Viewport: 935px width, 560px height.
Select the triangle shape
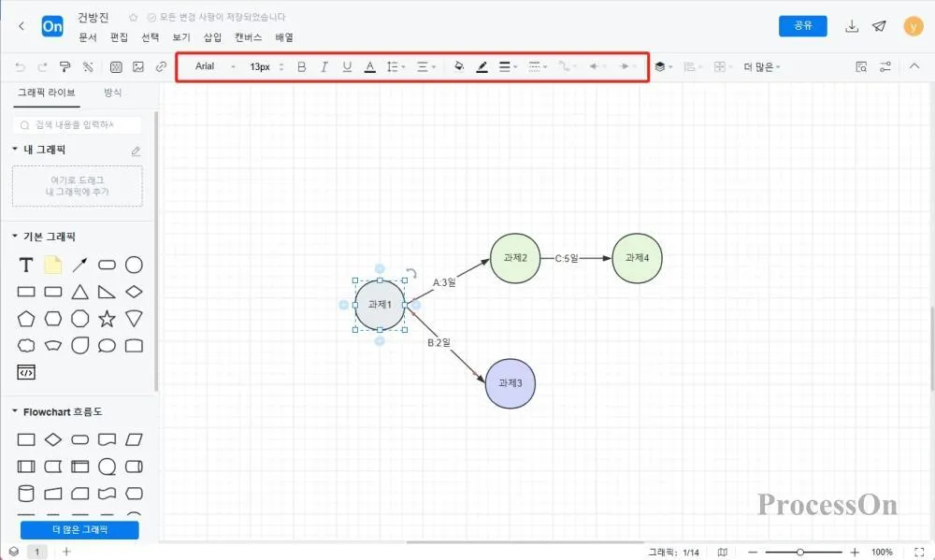click(79, 292)
